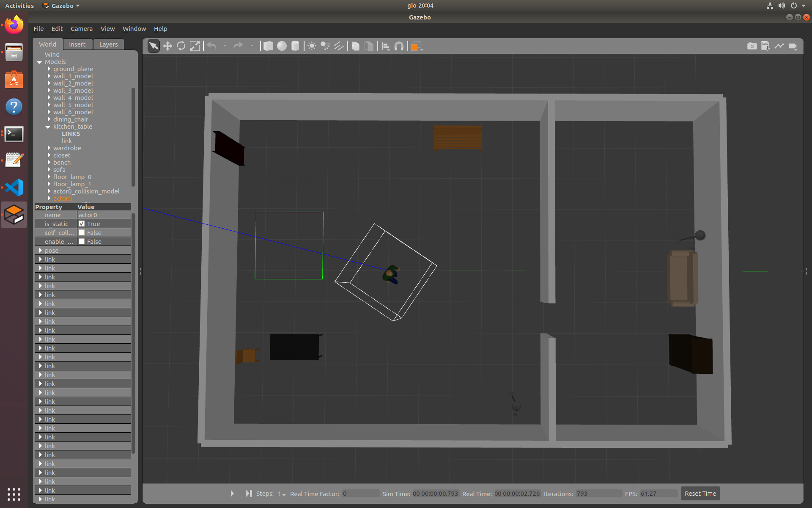The width and height of the screenshot is (812, 508).
Task: Open the View menu
Action: [x=107, y=29]
